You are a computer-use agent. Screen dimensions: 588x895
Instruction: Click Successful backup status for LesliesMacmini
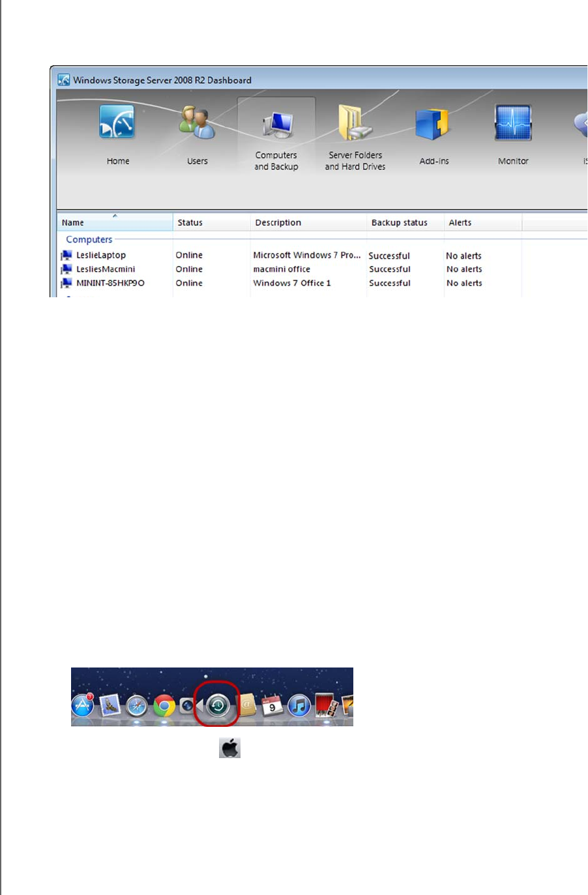click(x=390, y=269)
